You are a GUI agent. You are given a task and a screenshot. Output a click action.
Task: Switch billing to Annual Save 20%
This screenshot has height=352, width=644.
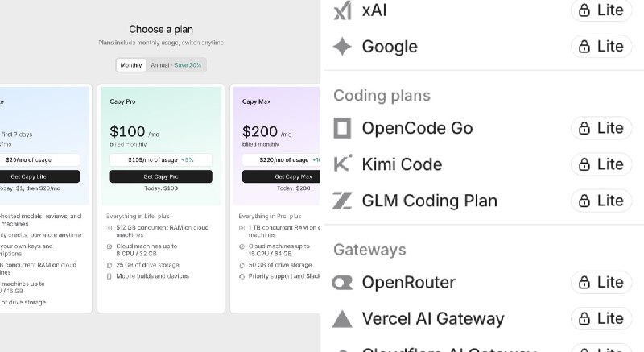175,65
